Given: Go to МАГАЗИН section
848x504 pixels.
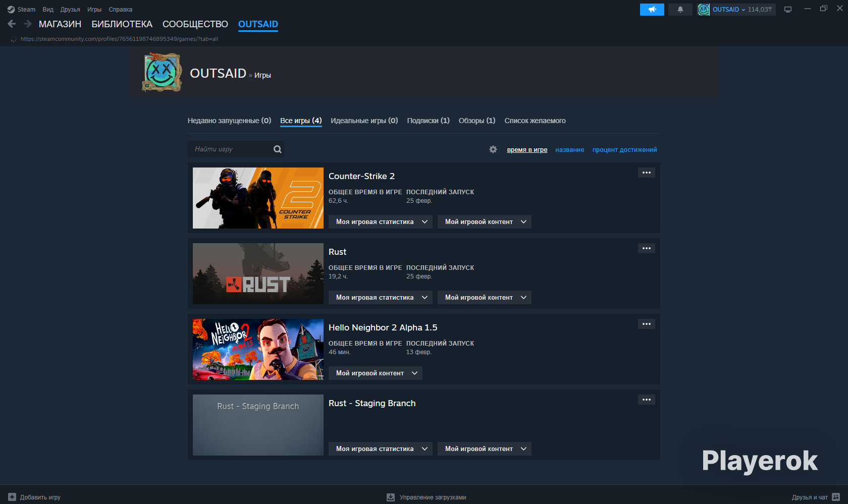Looking at the screenshot, I should (60, 24).
